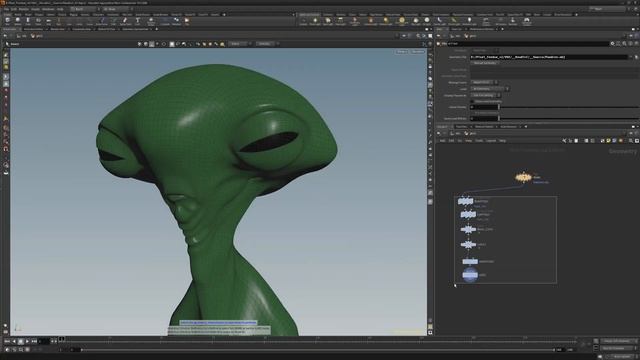Open the Windows menu
640x360 pixels.
point(48,9)
